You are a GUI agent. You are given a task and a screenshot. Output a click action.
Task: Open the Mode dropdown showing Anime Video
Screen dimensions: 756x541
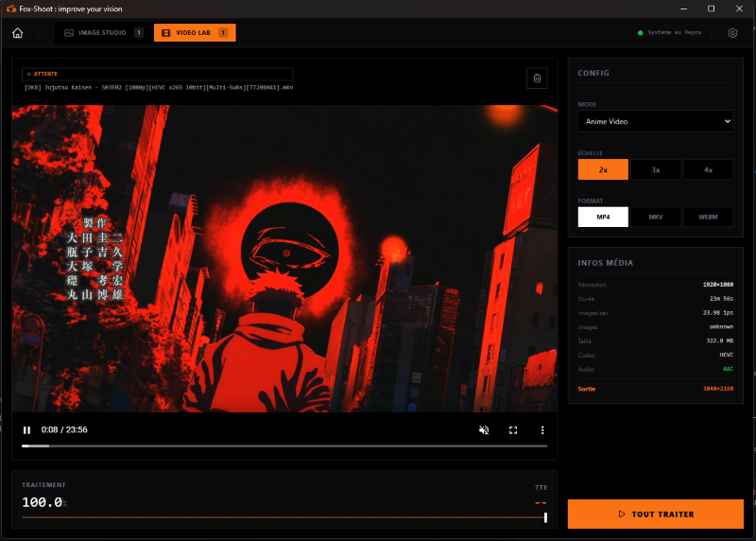[x=656, y=121]
